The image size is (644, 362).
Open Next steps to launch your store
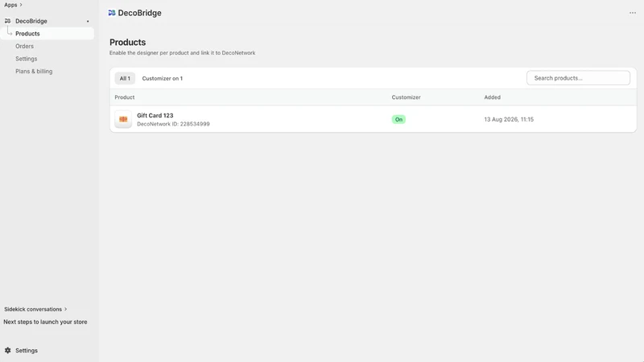[45, 322]
